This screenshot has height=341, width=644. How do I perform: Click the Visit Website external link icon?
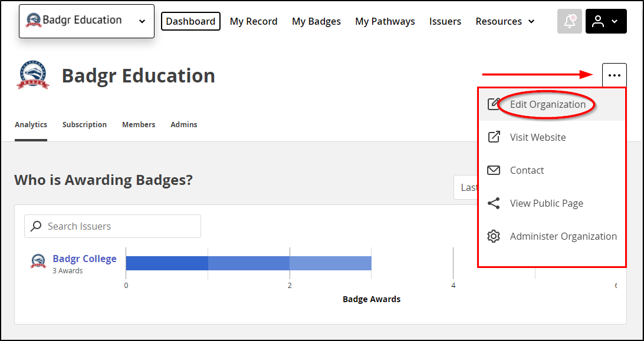[493, 137]
